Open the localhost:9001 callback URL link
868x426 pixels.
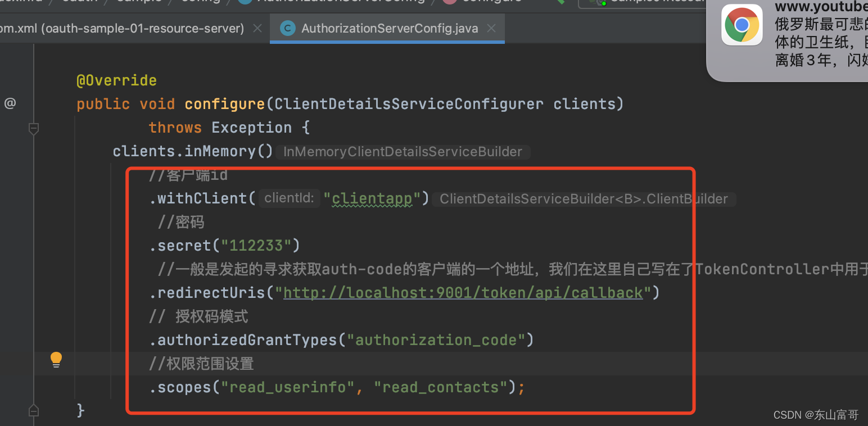pyautogui.click(x=463, y=293)
